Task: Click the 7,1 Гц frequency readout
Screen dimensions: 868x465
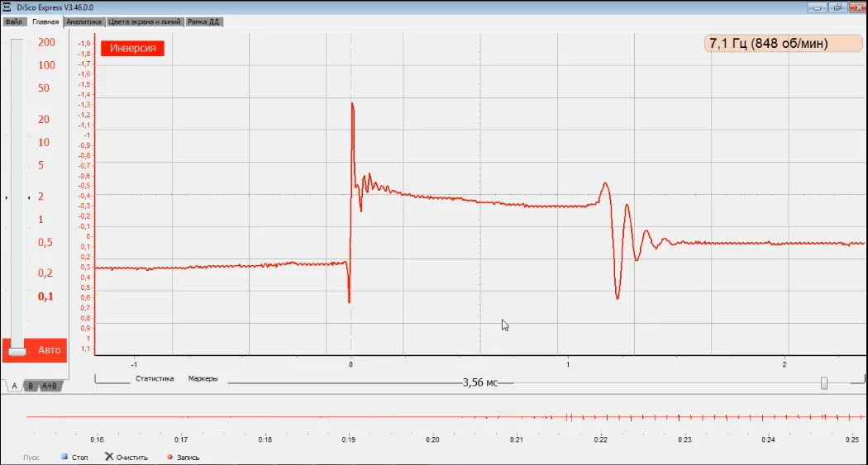Action: [768, 44]
